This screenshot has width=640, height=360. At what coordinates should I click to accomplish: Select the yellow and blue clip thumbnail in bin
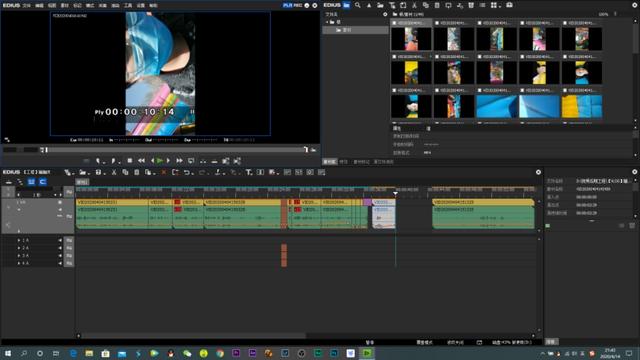tap(582, 107)
